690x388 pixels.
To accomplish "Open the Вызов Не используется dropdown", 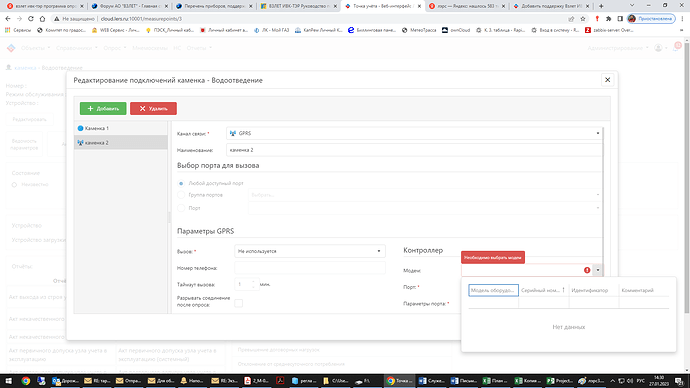I will pos(310,251).
